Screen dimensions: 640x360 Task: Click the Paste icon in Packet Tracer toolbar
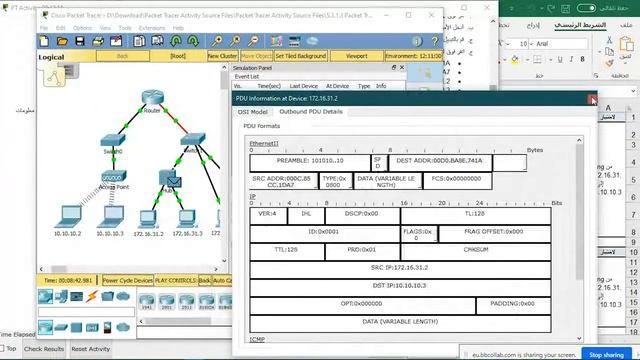(157, 41)
